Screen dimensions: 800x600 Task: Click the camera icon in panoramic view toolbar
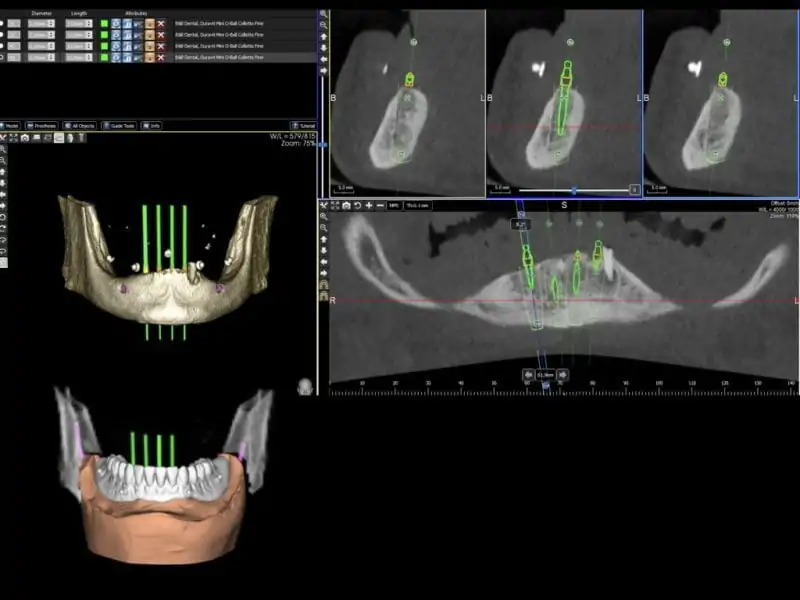[346, 205]
